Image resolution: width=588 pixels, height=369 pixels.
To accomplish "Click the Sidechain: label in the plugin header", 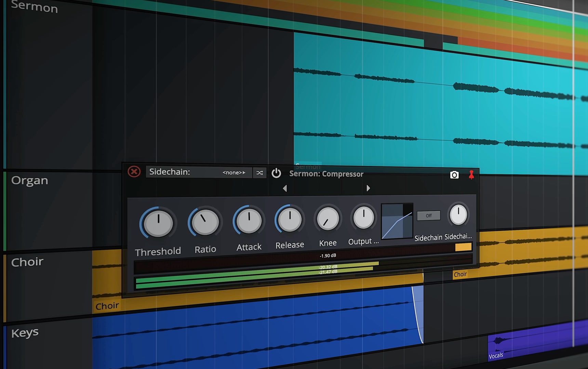I will [170, 172].
